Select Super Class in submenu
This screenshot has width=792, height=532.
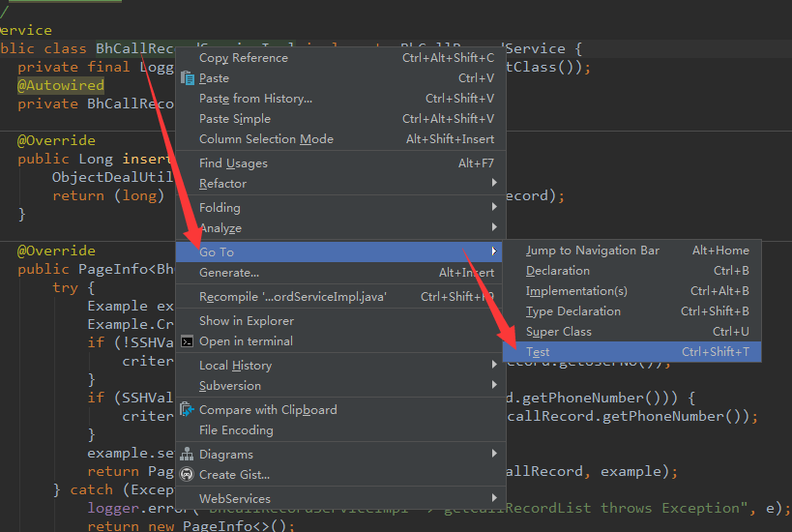558,332
